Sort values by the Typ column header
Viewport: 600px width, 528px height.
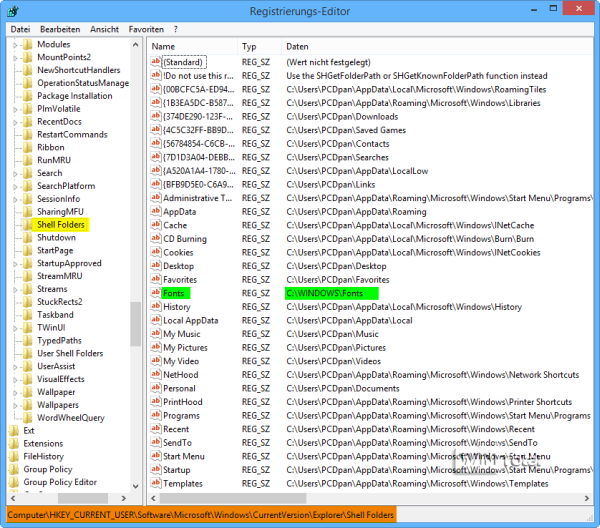point(260,46)
